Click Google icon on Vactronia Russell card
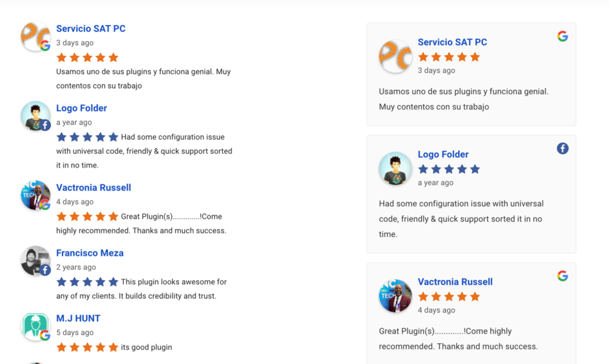The width and height of the screenshot is (609, 364). click(x=562, y=276)
